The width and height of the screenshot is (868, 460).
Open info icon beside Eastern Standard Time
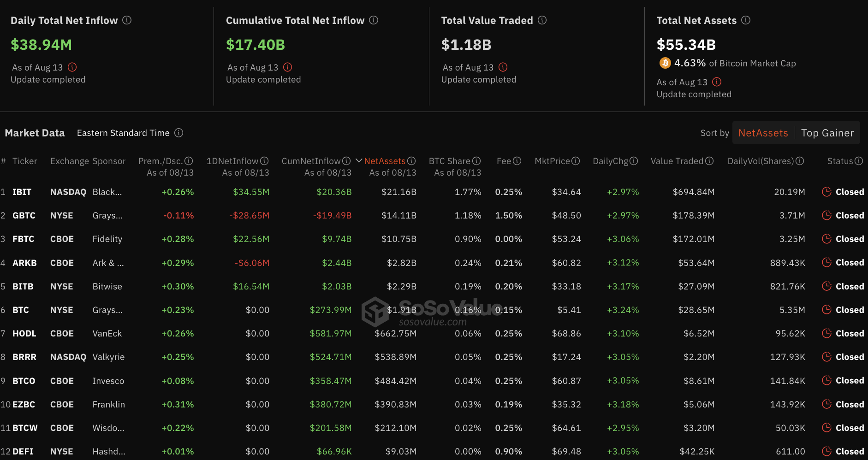click(x=179, y=133)
